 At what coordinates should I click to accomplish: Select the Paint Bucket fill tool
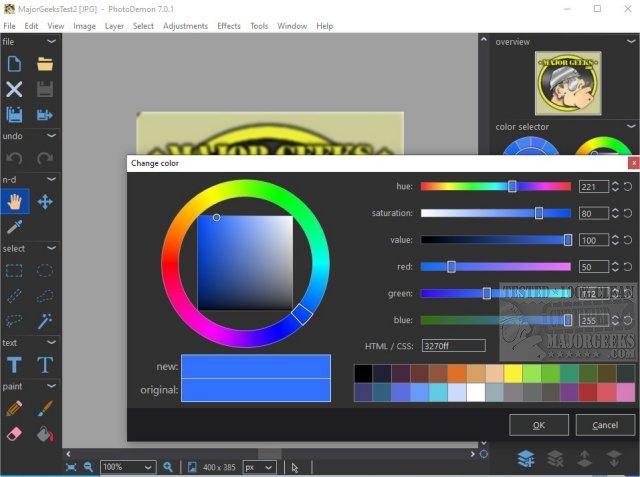[x=45, y=433]
